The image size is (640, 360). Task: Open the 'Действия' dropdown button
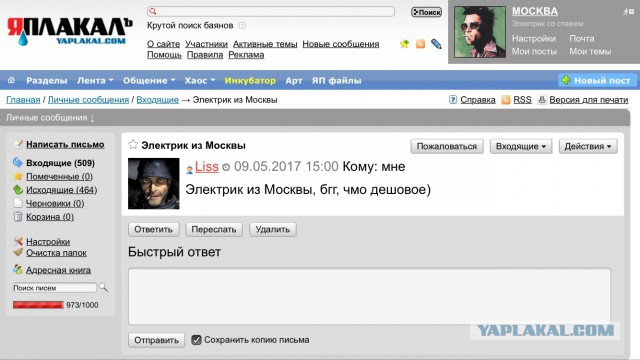588,146
